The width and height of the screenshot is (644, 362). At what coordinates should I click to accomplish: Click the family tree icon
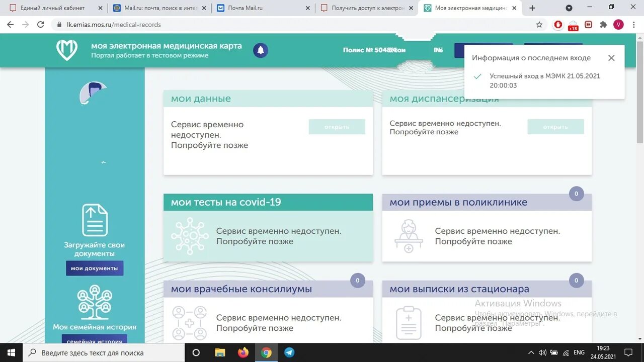click(95, 302)
